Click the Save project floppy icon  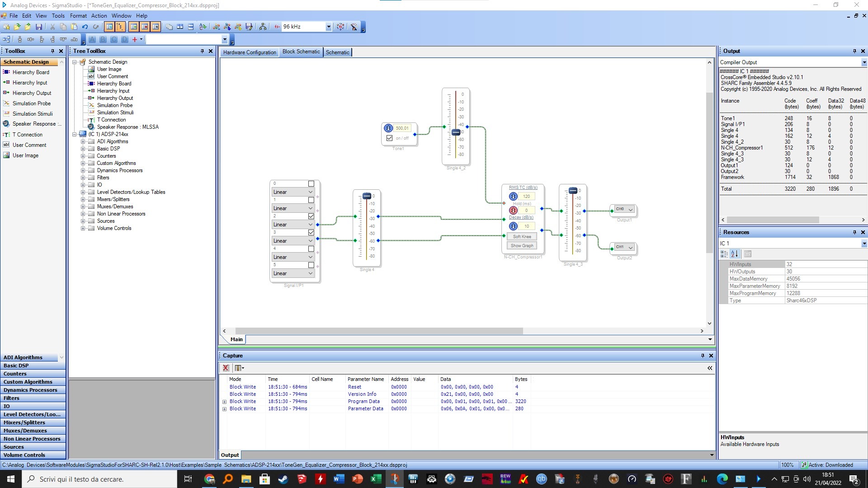[x=39, y=27]
